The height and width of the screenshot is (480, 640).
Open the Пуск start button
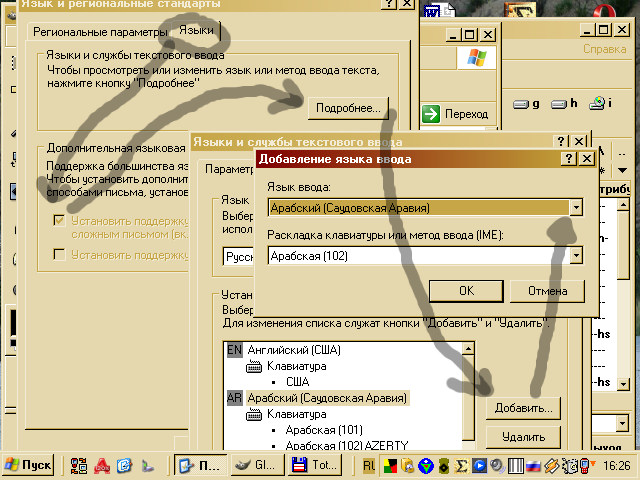tap(28, 465)
